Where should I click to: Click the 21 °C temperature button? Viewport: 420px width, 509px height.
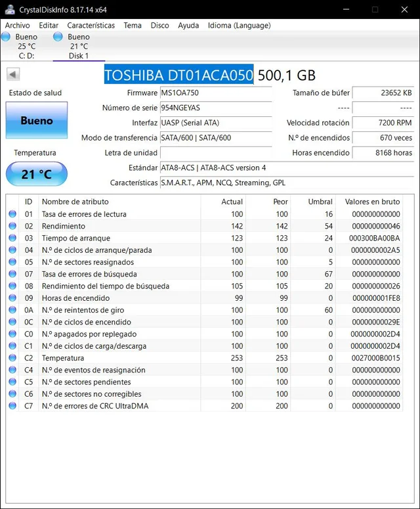[x=37, y=174]
